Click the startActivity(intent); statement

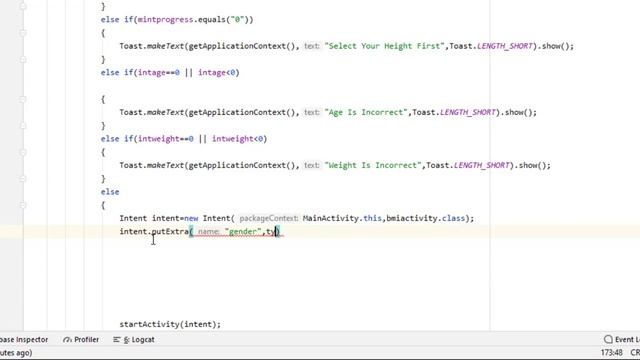[170, 324]
